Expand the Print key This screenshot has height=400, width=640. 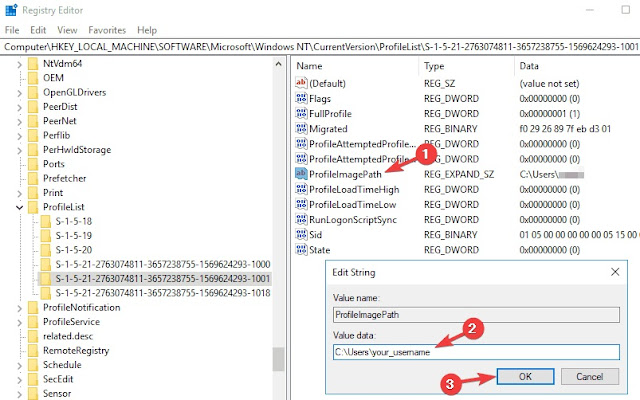tap(19, 193)
